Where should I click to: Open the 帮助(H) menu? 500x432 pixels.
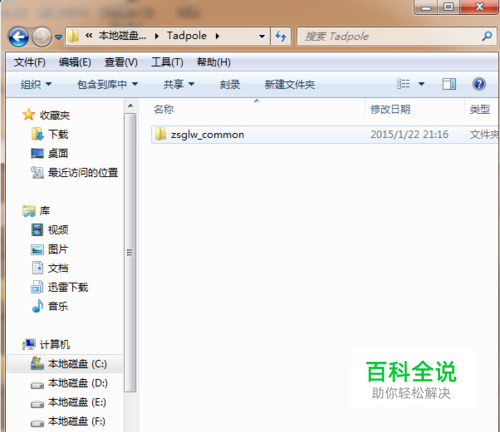(214, 62)
